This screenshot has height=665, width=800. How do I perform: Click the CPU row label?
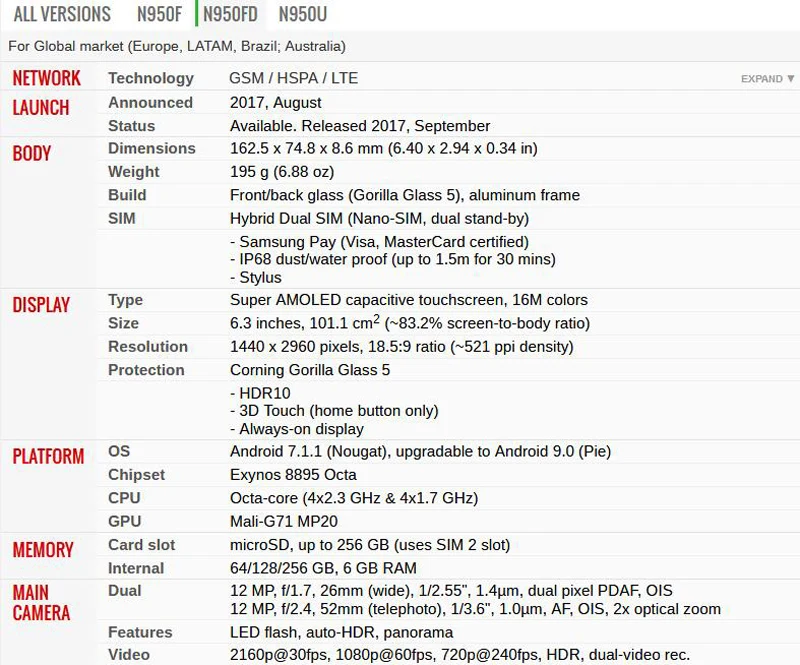(x=124, y=498)
